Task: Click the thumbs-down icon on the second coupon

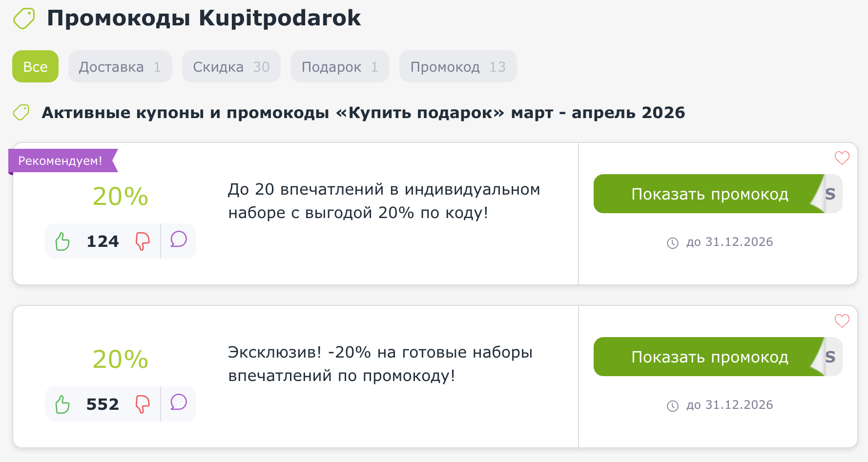Action: (142, 403)
